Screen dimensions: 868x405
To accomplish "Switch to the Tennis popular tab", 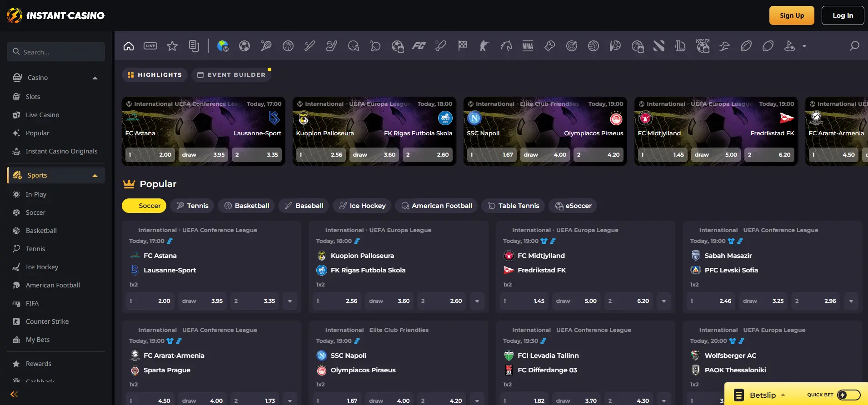I will 193,206.
